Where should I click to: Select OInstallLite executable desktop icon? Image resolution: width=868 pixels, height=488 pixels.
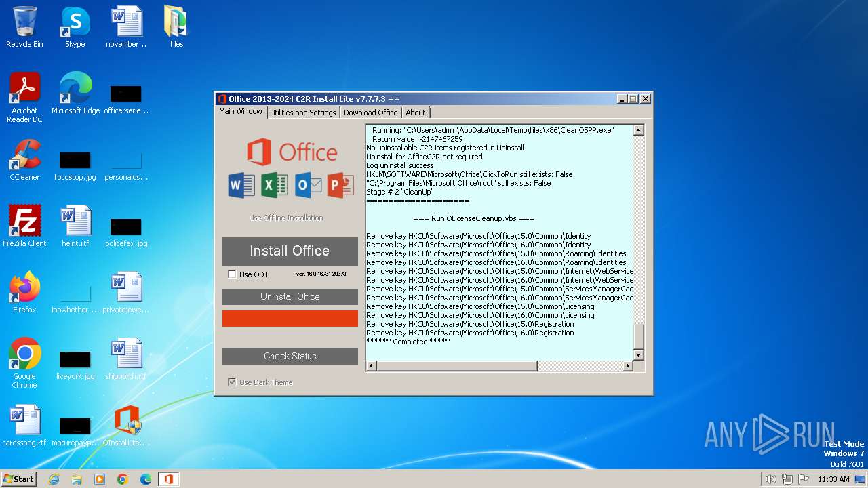tap(126, 426)
